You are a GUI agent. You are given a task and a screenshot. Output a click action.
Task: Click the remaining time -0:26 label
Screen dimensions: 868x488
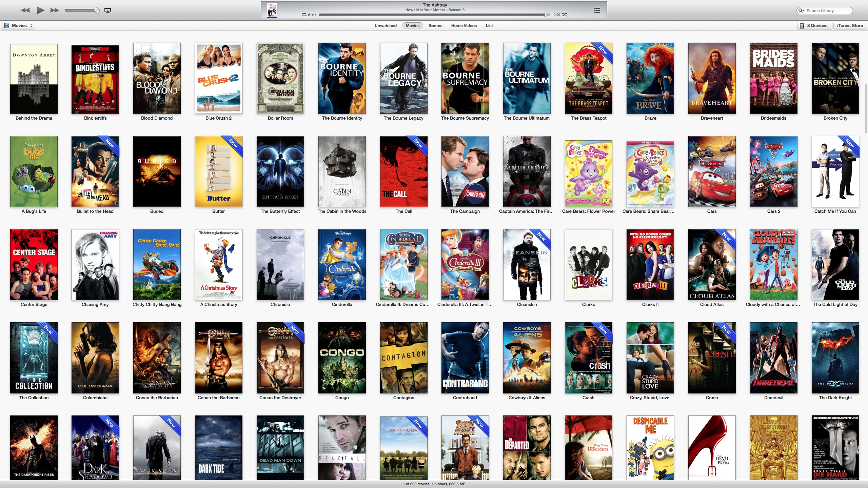[x=556, y=15]
